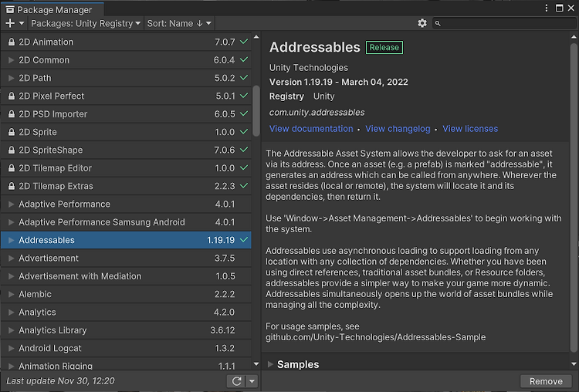
Task: Refresh the package list
Action: 237,381
